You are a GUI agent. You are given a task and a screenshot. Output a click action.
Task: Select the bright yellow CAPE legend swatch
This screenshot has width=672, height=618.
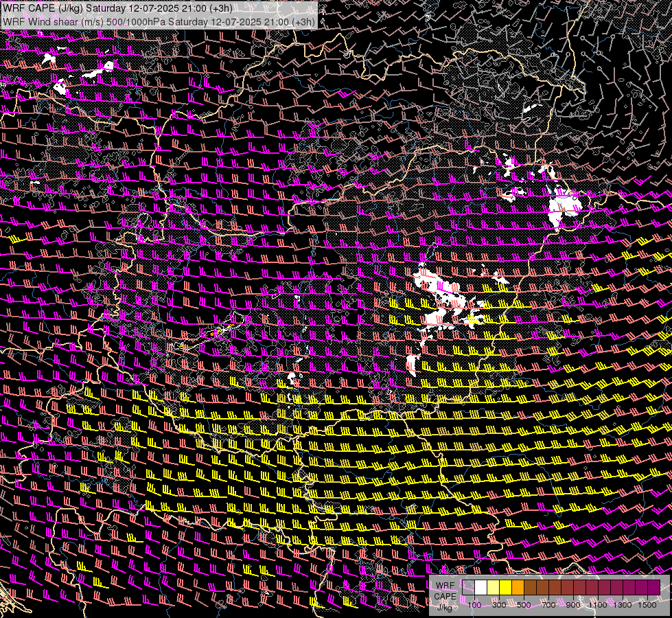point(505,587)
